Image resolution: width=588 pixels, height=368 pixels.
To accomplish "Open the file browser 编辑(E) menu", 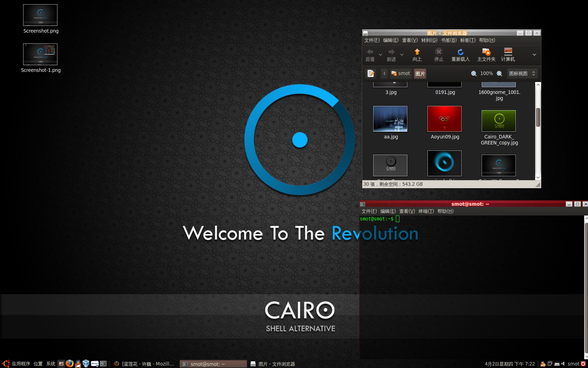I will [x=391, y=40].
